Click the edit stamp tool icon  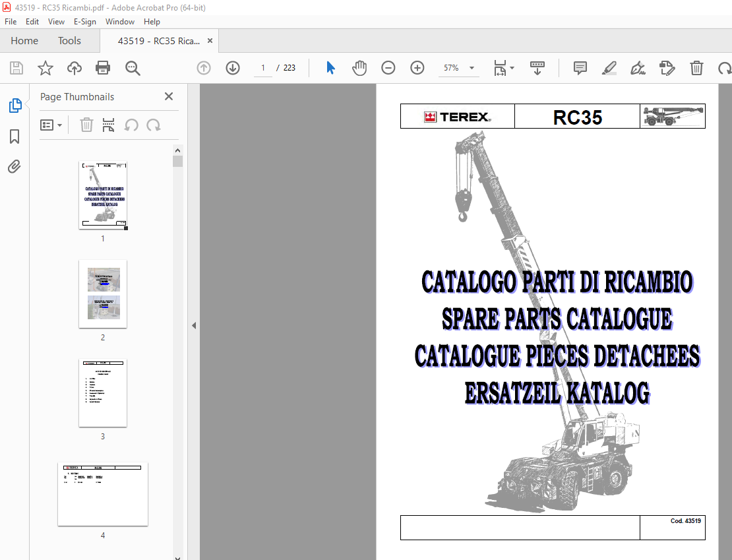coord(667,68)
